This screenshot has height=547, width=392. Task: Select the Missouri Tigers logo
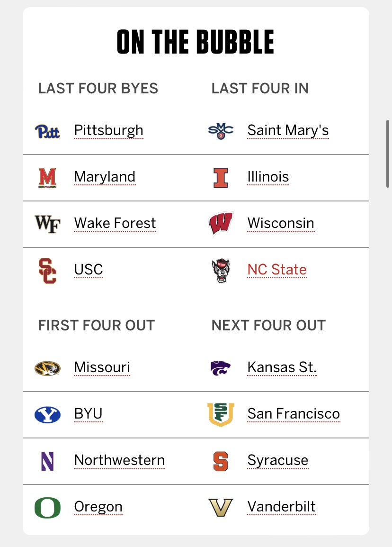(x=47, y=368)
